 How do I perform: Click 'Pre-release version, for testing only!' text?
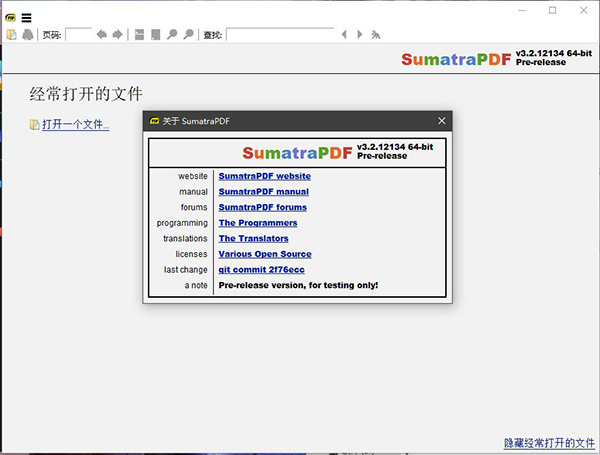coord(298,285)
